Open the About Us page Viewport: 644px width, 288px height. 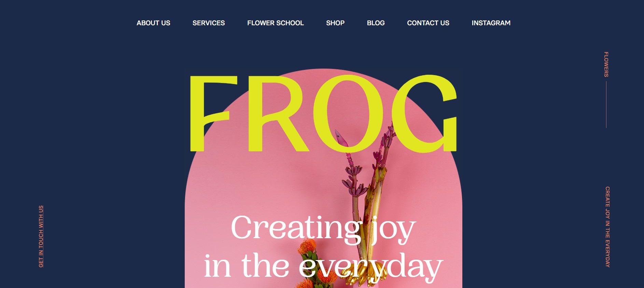click(x=153, y=23)
